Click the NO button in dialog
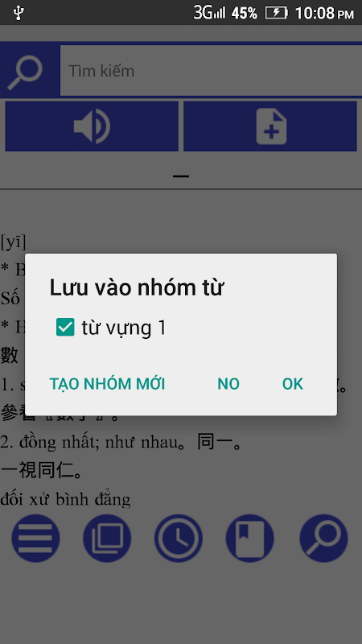The width and height of the screenshot is (362, 644). (228, 384)
